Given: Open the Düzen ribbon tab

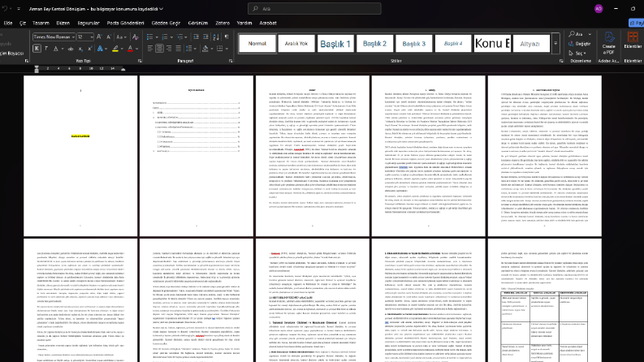Looking at the screenshot, I should tap(63, 23).
